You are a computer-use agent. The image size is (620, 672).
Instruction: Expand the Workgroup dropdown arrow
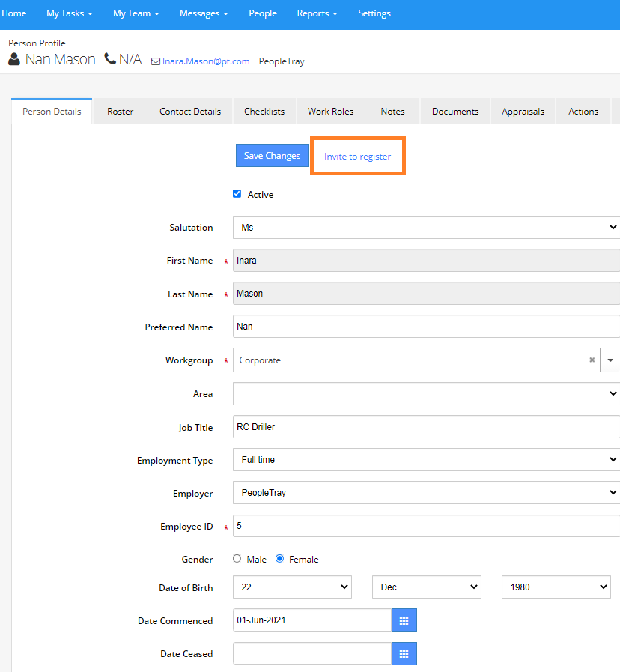click(x=610, y=360)
